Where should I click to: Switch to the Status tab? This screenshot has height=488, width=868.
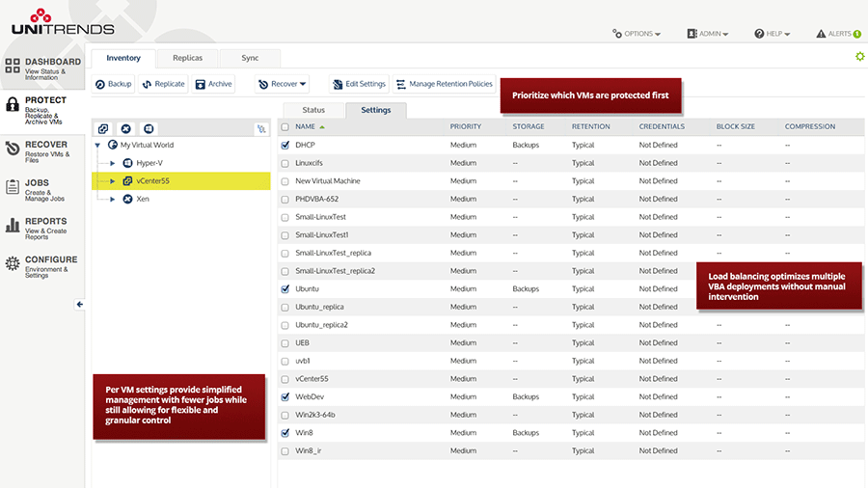coord(313,110)
